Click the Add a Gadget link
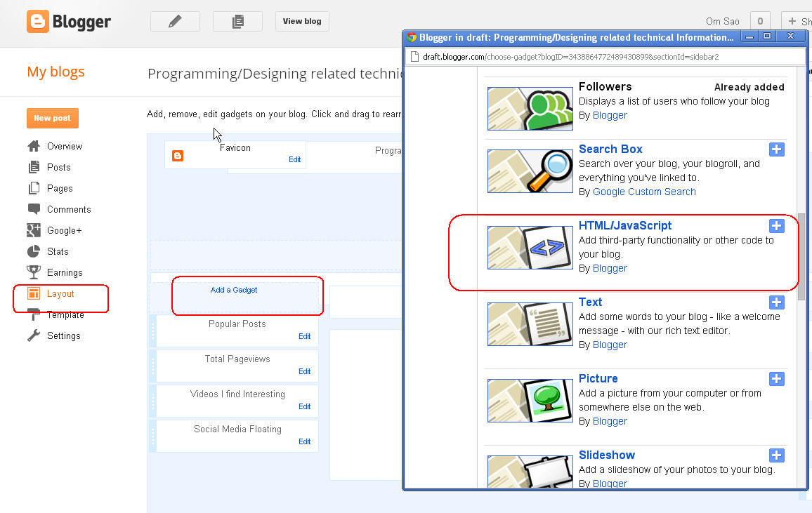This screenshot has height=513, width=812. [x=233, y=290]
